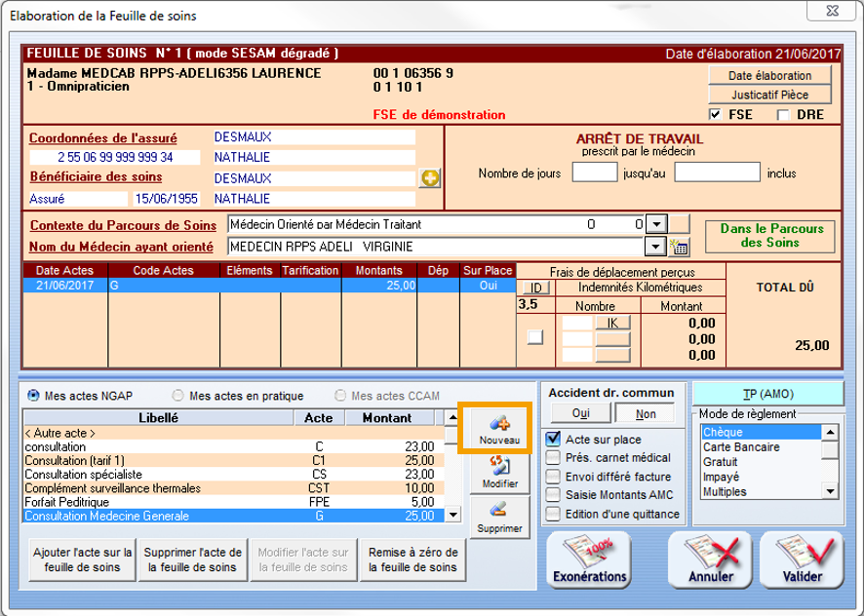This screenshot has height=616, width=864.
Task: Click the Date élaboration button
Action: click(x=769, y=75)
